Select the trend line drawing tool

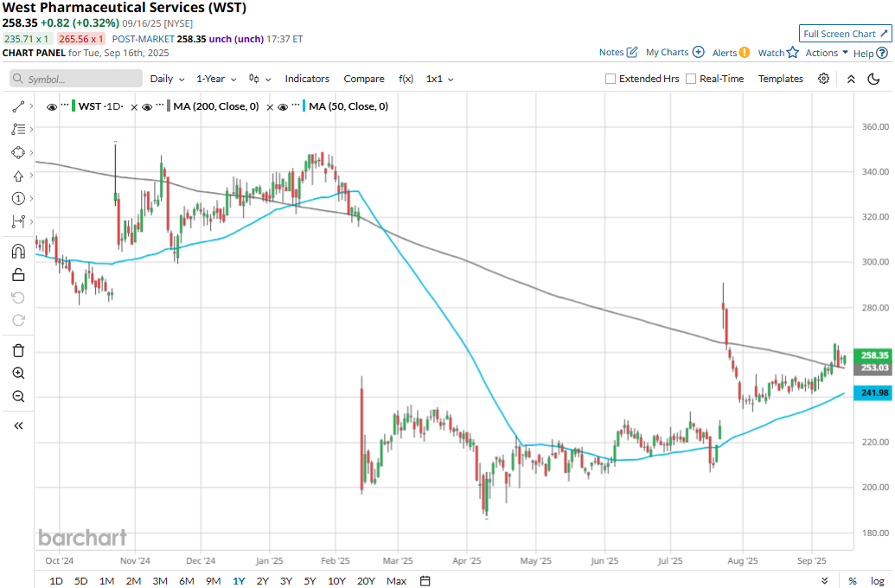[18, 106]
